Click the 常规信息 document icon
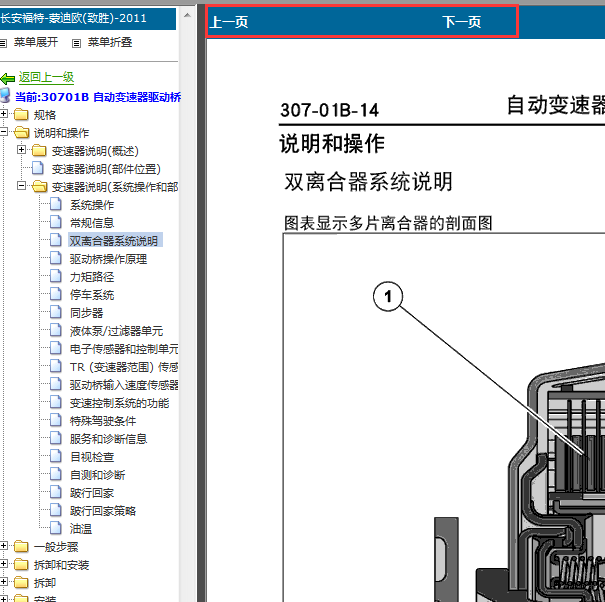The image size is (605, 602). 56,222
